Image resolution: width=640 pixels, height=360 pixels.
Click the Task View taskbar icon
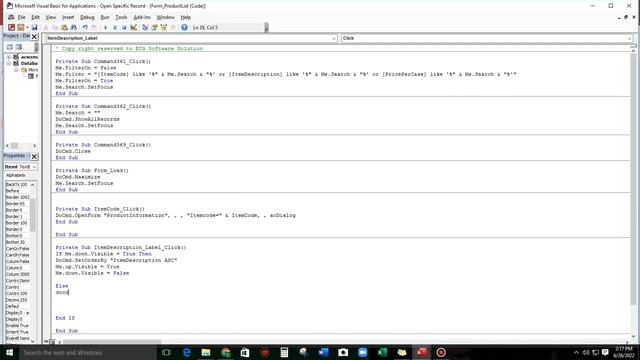click(166, 352)
